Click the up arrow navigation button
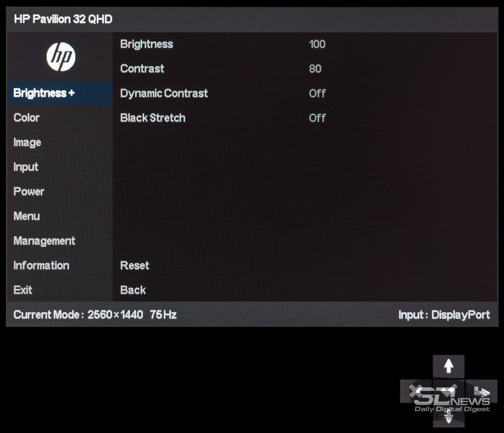 click(x=448, y=366)
